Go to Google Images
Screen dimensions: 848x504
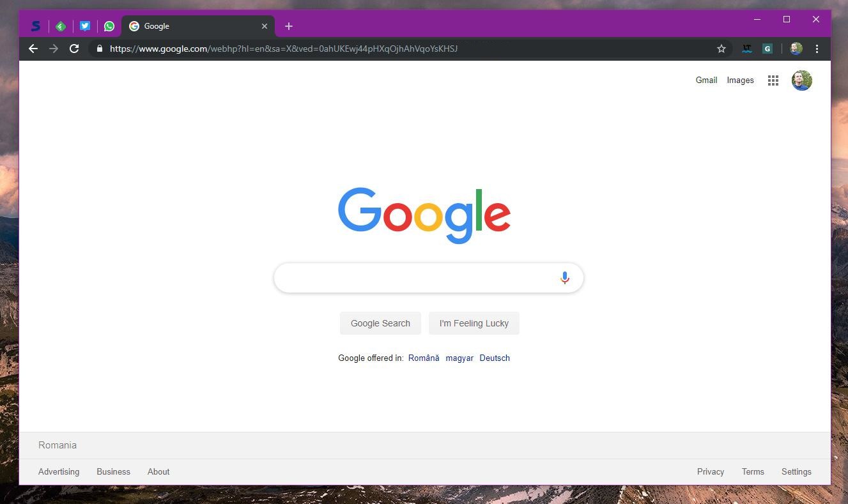[740, 80]
